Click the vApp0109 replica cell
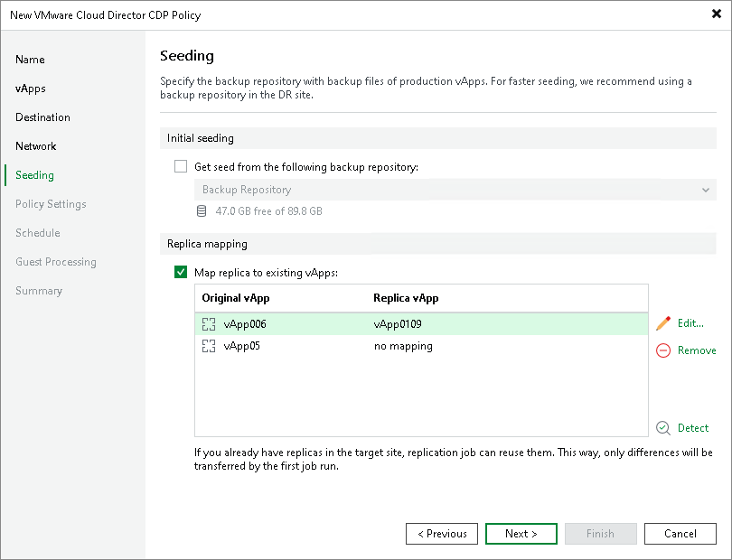 point(398,324)
